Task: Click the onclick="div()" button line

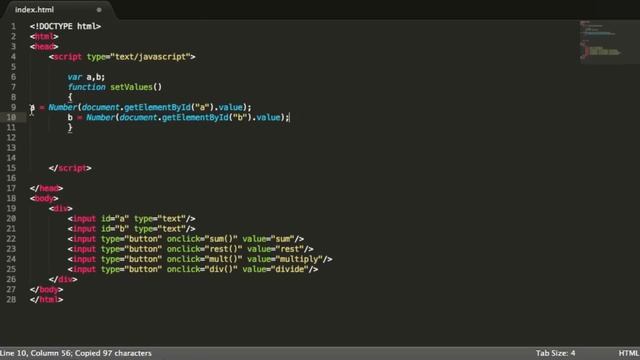Action: pos(193,269)
